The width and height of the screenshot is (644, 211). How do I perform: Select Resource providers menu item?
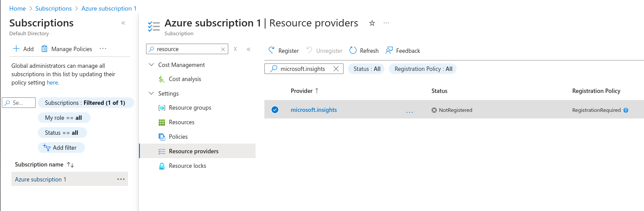197,151
